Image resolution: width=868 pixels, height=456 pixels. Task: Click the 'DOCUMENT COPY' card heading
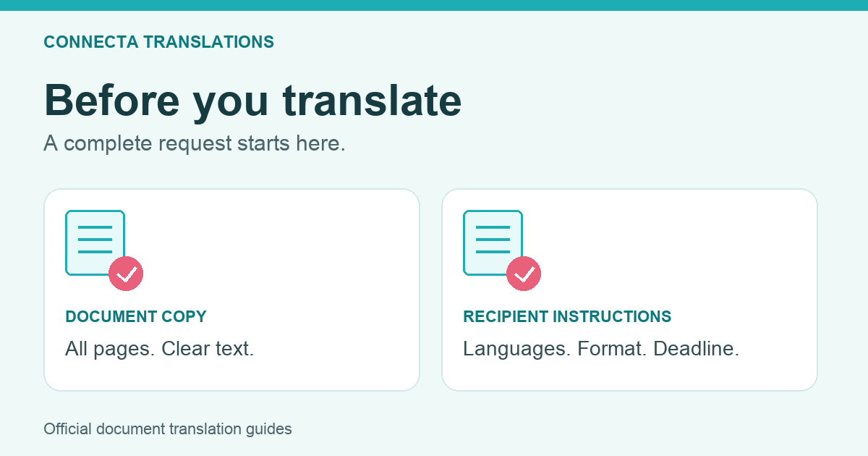point(136,316)
